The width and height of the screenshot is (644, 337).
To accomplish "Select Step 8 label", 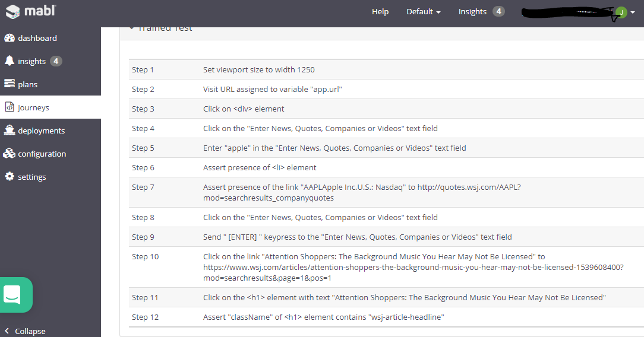I will point(143,217).
